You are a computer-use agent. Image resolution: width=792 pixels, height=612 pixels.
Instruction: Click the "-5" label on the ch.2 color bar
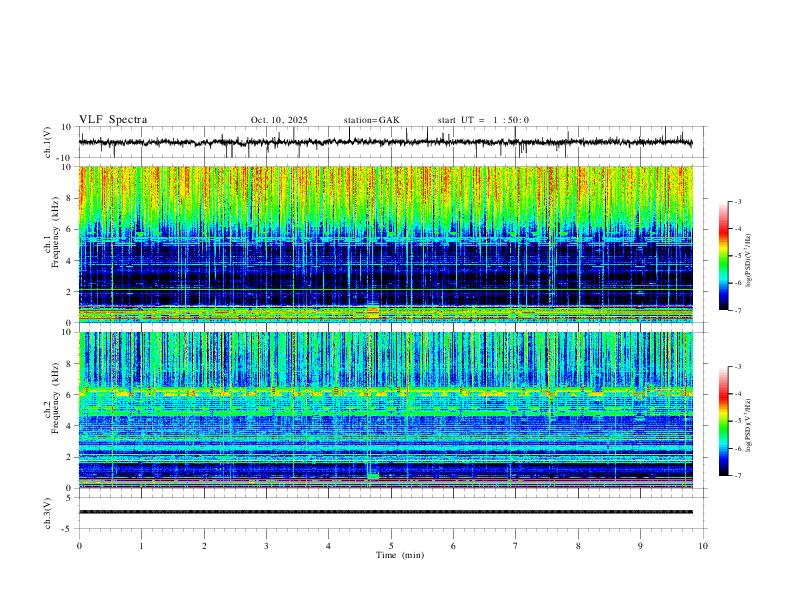[x=737, y=421]
